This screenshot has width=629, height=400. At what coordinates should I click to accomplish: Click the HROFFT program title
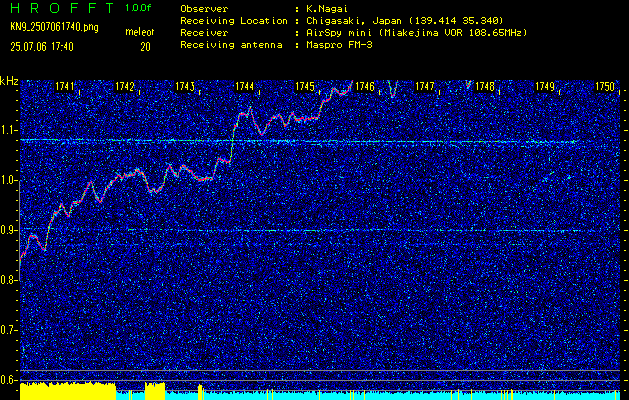click(63, 8)
